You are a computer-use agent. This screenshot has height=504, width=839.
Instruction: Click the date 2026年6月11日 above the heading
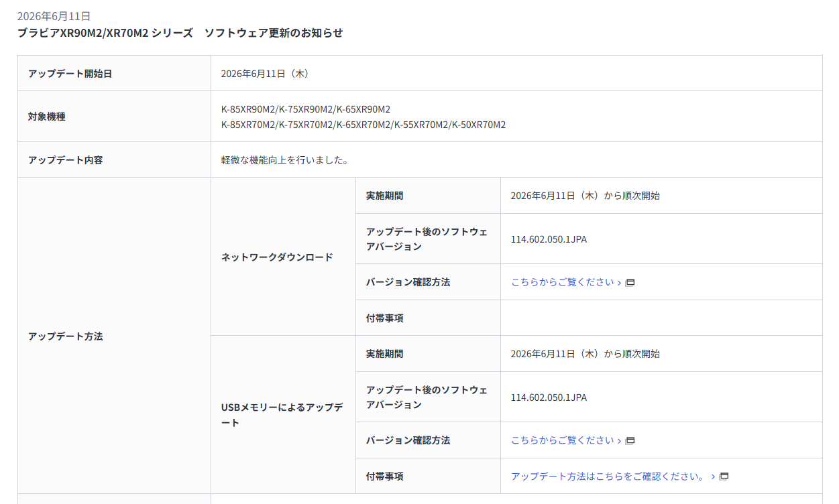pos(54,16)
